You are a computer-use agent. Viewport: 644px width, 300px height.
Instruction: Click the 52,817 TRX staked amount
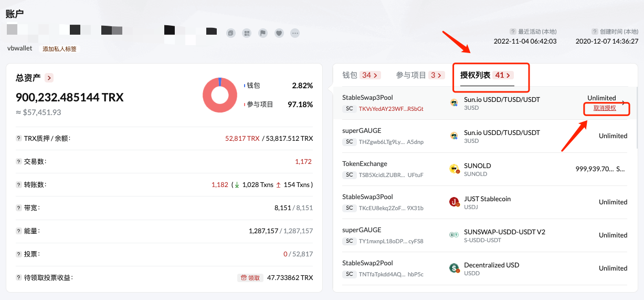(x=242, y=139)
